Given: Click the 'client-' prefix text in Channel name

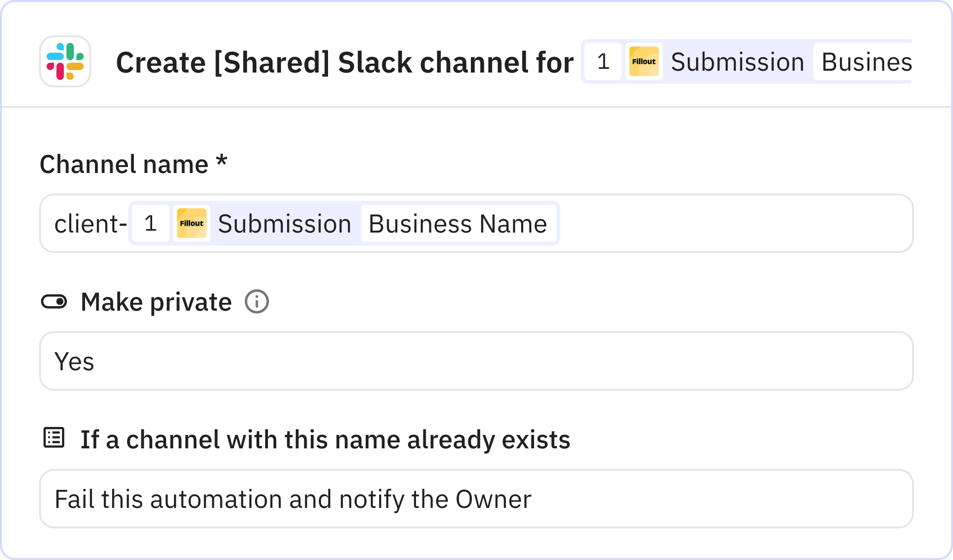Looking at the screenshot, I should [x=91, y=224].
